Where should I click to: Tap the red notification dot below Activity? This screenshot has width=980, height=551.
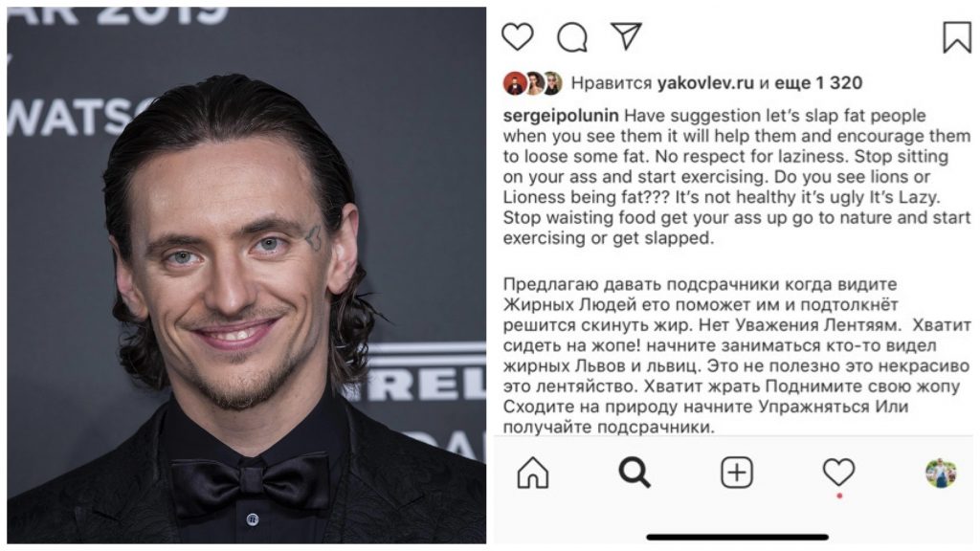point(838,496)
